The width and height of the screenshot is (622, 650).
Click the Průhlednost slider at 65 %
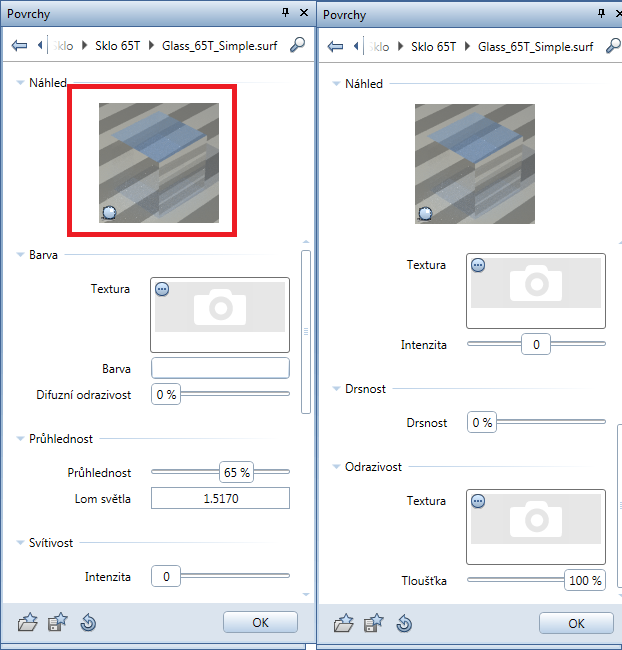click(x=237, y=472)
